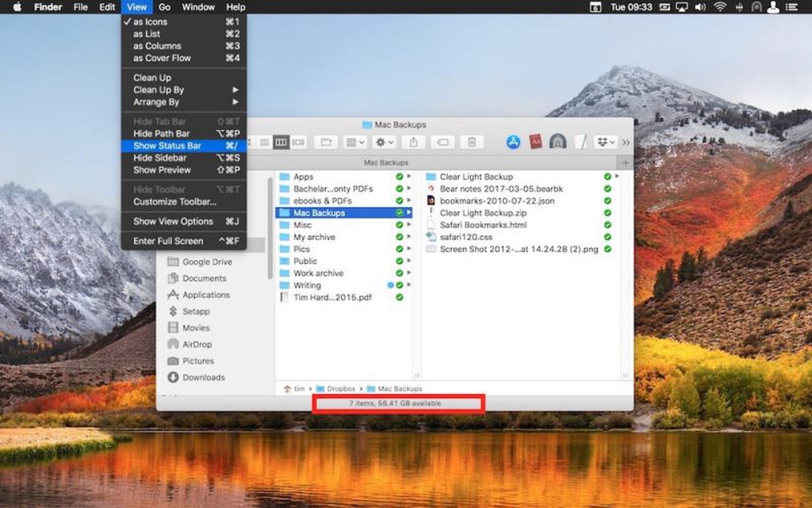The height and width of the screenshot is (508, 812).
Task: Open the Dropbox folder in the path bar
Action: tap(341, 389)
